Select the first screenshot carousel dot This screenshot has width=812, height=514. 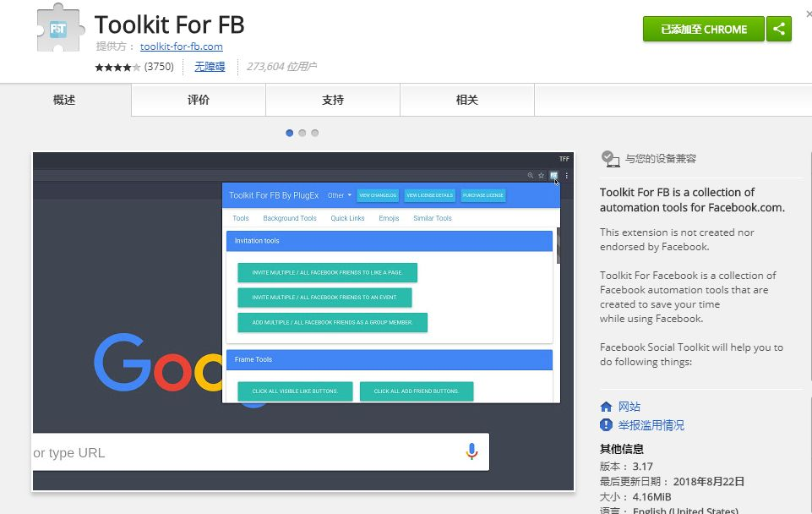(290, 134)
